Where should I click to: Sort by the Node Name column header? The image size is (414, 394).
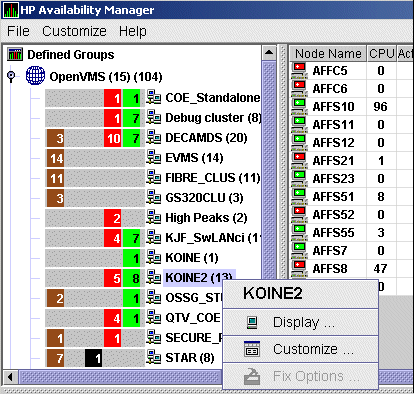pos(328,53)
